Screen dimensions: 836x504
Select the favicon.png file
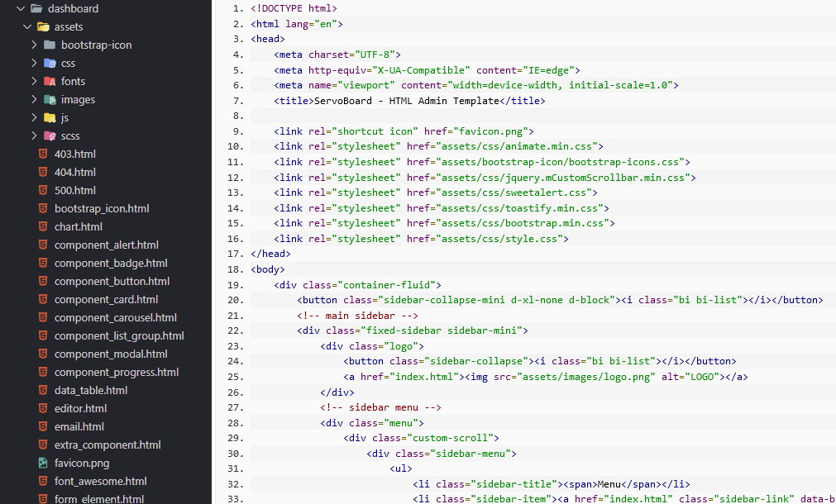82,463
